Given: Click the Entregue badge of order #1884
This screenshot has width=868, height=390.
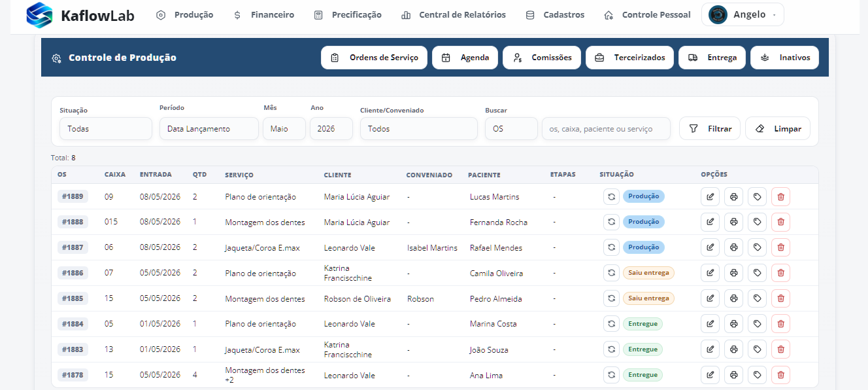Looking at the screenshot, I should (643, 324).
